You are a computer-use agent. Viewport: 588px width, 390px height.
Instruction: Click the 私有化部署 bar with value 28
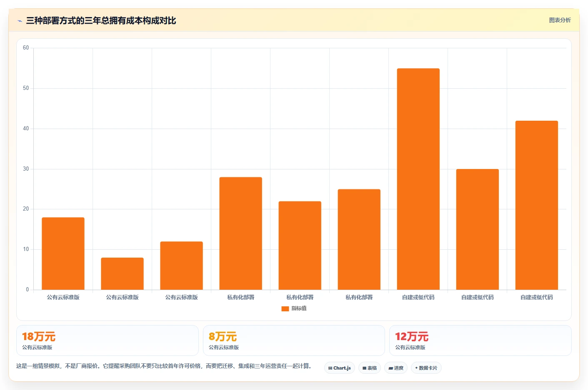[241, 234]
